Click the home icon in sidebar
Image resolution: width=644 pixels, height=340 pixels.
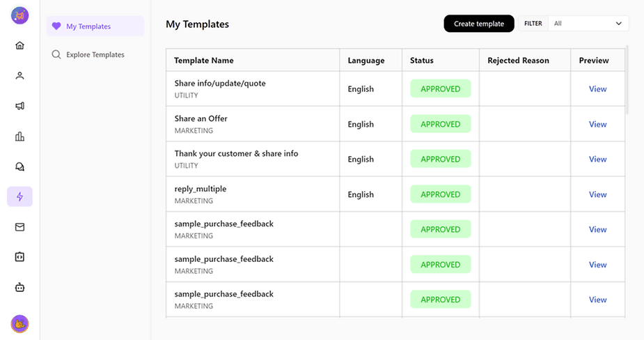[x=19, y=46]
